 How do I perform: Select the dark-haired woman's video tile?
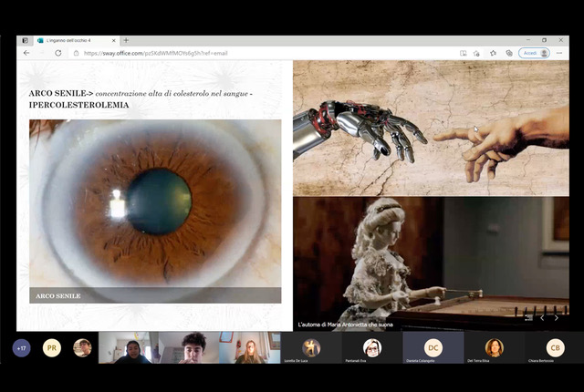129,347
